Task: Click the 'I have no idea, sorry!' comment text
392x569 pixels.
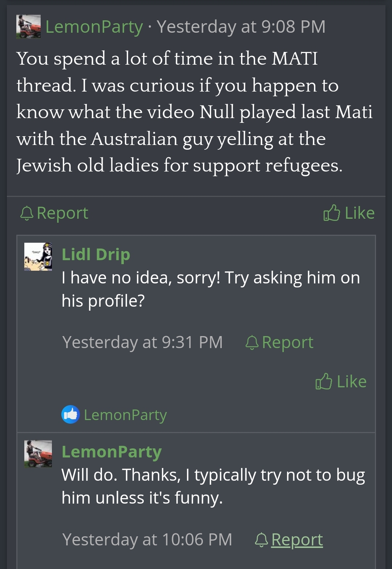Action: (211, 289)
